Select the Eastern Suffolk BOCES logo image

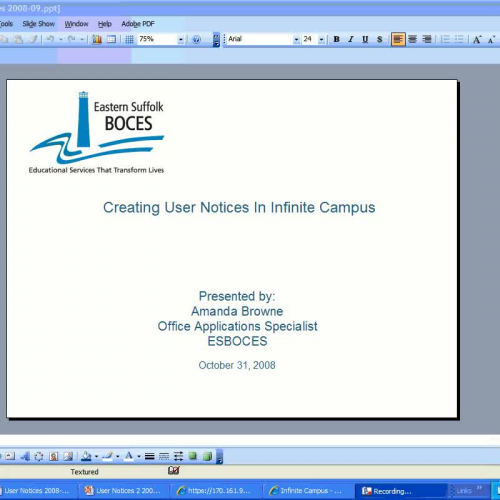(97, 133)
